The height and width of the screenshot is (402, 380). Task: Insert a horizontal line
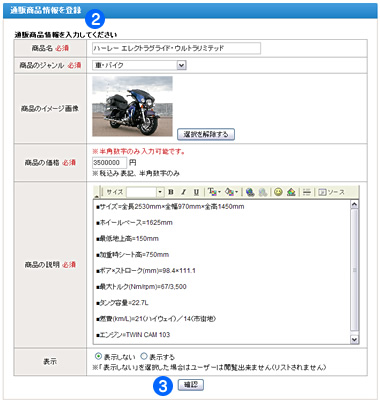point(307,192)
